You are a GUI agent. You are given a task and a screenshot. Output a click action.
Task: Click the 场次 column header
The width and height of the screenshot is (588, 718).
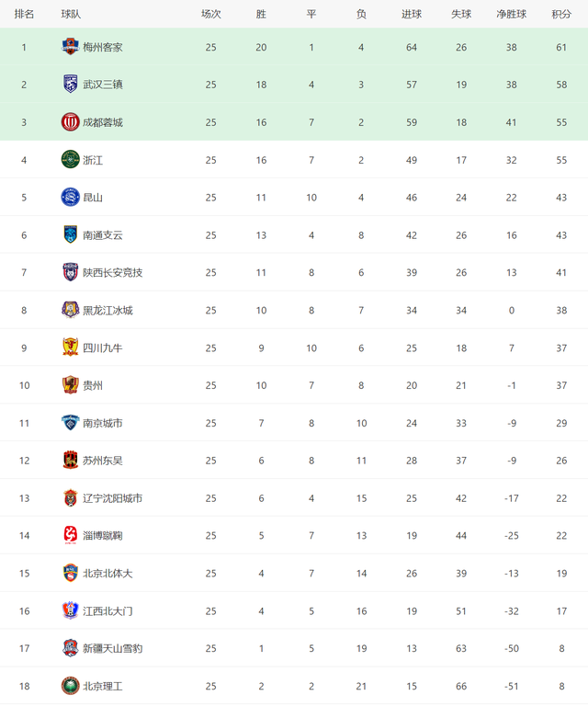tap(211, 14)
